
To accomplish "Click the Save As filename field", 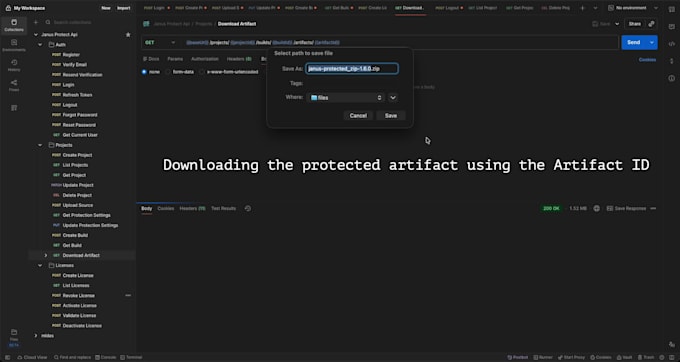I will point(352,69).
